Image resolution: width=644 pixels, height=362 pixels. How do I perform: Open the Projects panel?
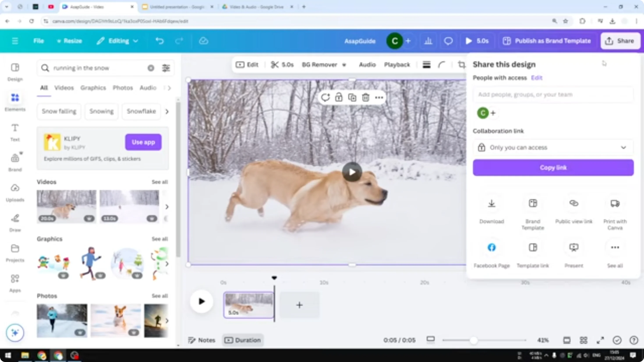pos(15,252)
